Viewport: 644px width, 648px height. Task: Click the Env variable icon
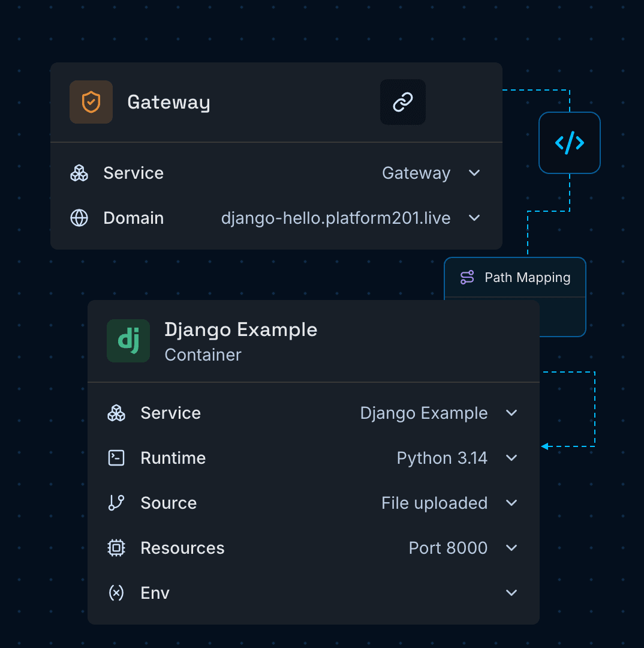(116, 593)
